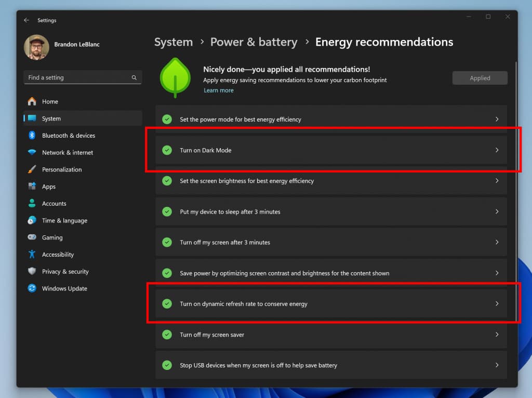Open the Learn more link
532x398 pixels.
coord(219,90)
